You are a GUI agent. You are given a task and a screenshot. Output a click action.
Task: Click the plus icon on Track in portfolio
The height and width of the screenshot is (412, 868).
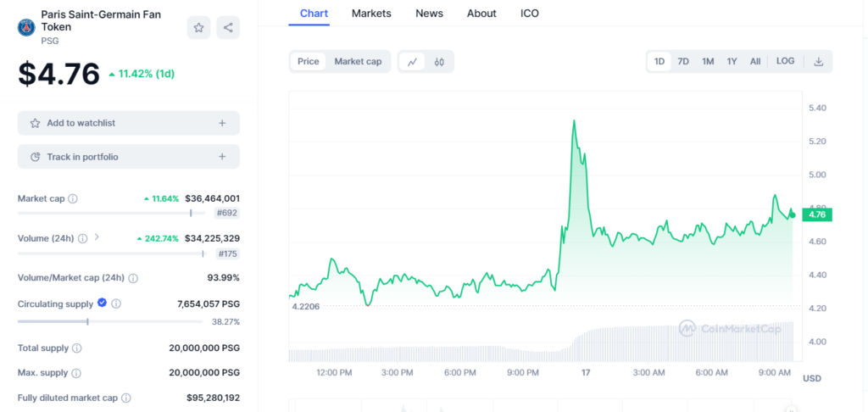point(222,157)
